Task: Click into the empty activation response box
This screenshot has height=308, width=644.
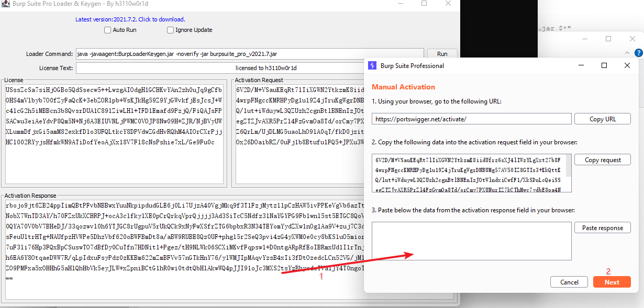Action: (471, 241)
